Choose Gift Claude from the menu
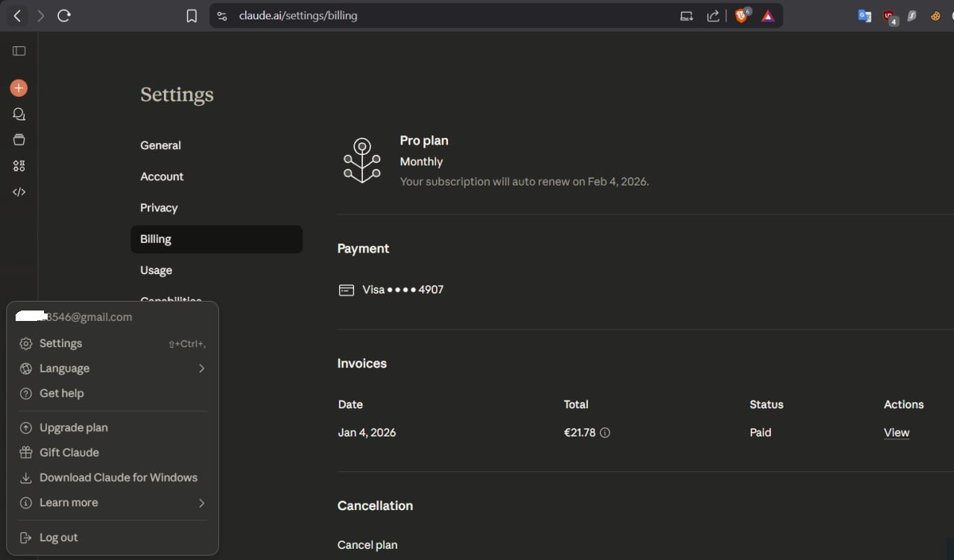This screenshot has height=560, width=954. click(113, 453)
